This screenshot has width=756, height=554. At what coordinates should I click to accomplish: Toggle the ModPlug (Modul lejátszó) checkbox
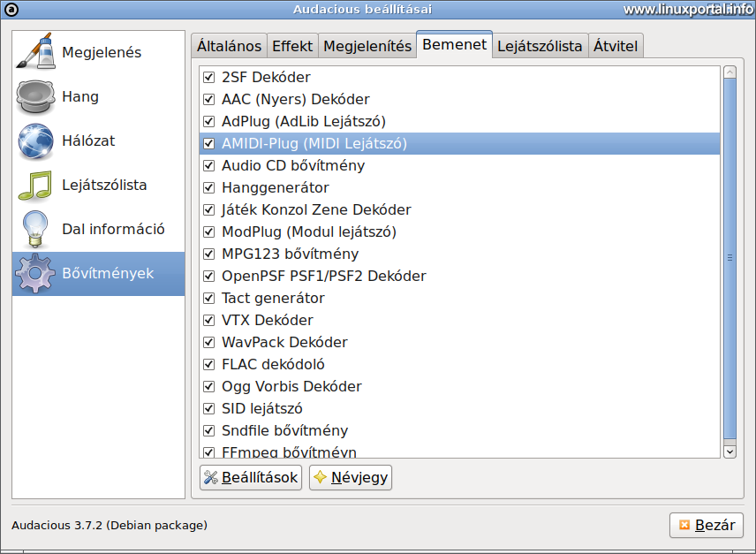pos(208,231)
